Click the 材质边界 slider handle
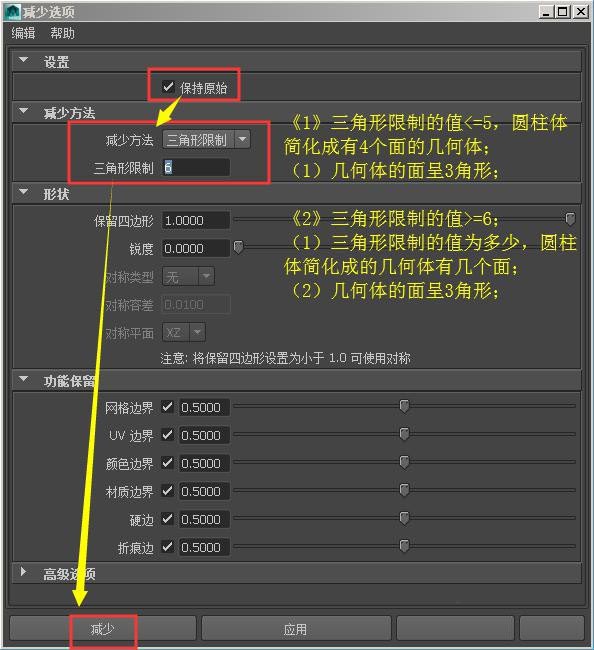Image resolution: width=594 pixels, height=650 pixels. click(x=404, y=490)
